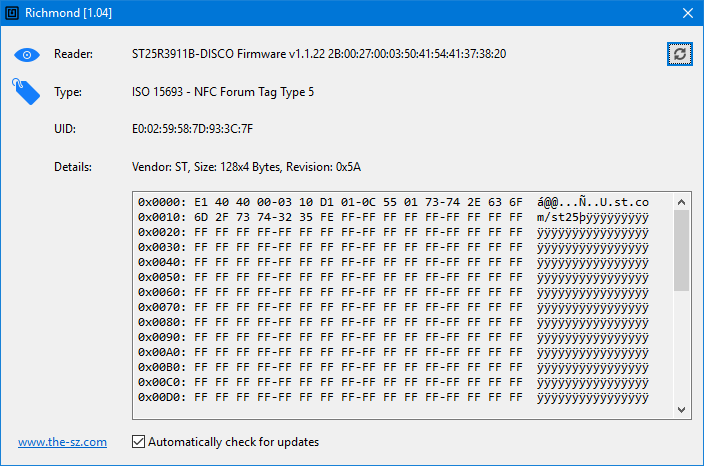Close the Richmond window
The image size is (704, 466).
[687, 13]
